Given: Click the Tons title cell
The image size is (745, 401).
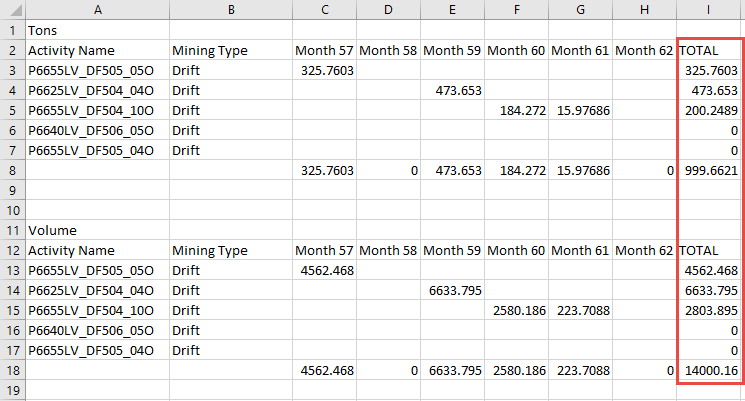Looking at the screenshot, I should [x=97, y=30].
